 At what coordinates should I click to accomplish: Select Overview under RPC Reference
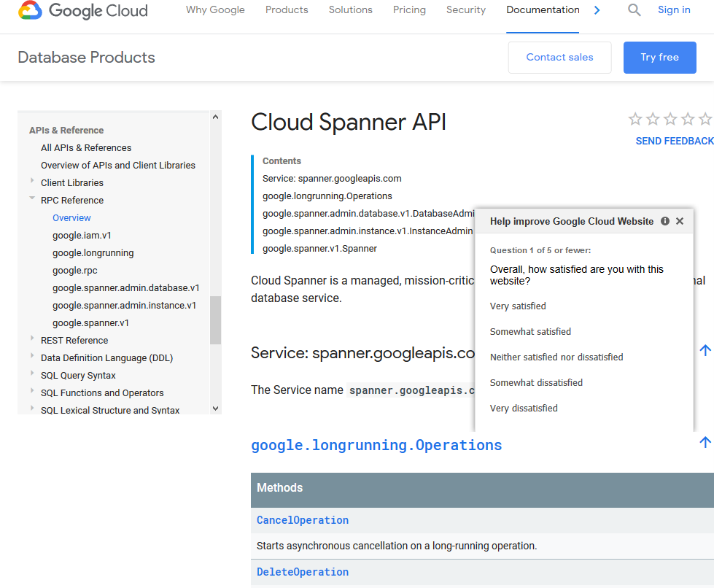pos(71,217)
